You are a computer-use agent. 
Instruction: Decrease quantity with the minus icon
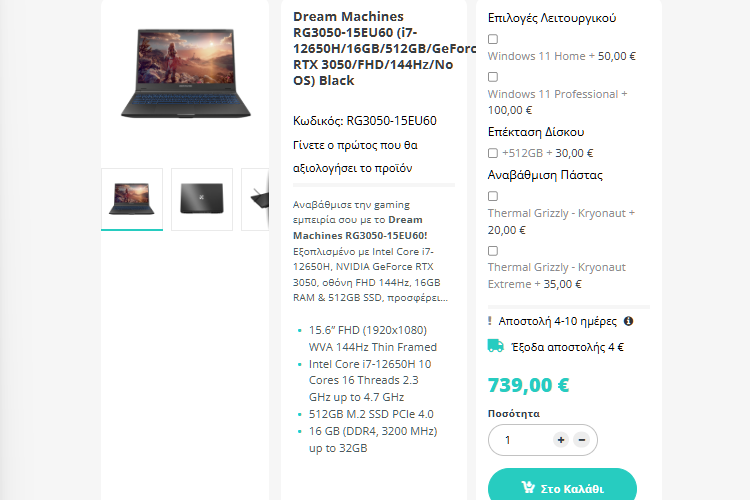coord(582,440)
